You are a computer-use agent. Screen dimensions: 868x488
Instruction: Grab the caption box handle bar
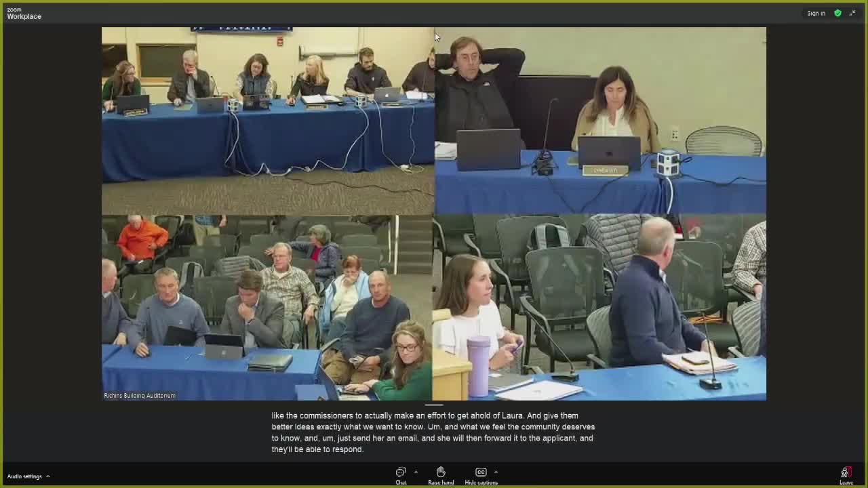pyautogui.click(x=434, y=405)
